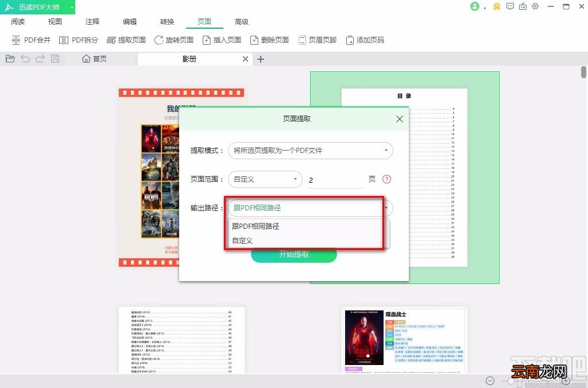Select the 自定义 output path option
588x388 pixels.
point(310,240)
